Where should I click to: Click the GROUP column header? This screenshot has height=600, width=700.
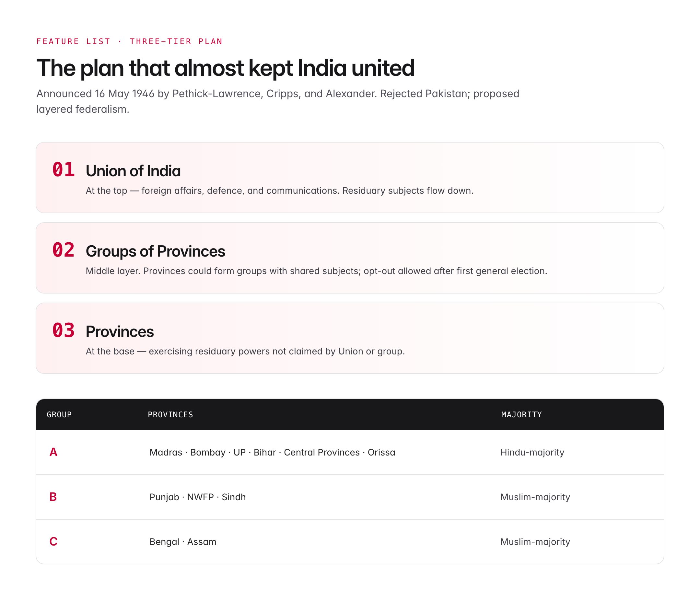tap(59, 415)
